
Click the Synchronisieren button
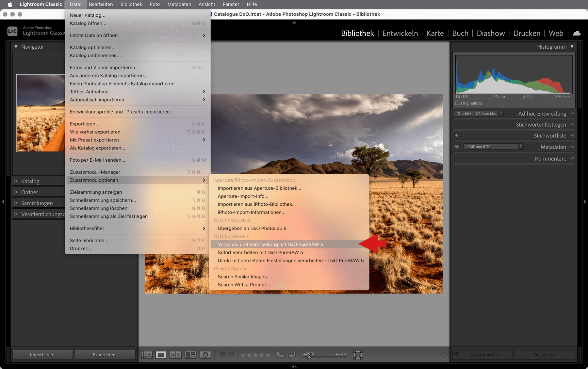(486, 355)
